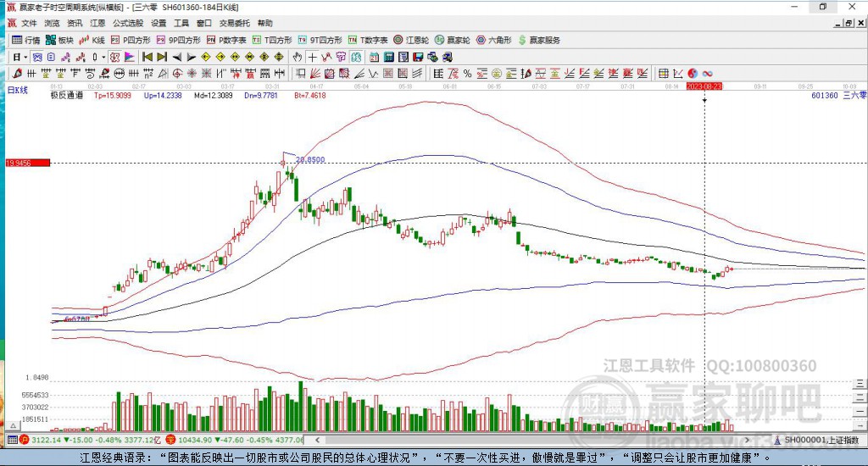
Task: Open the P四方形 square tool
Action: coord(131,40)
